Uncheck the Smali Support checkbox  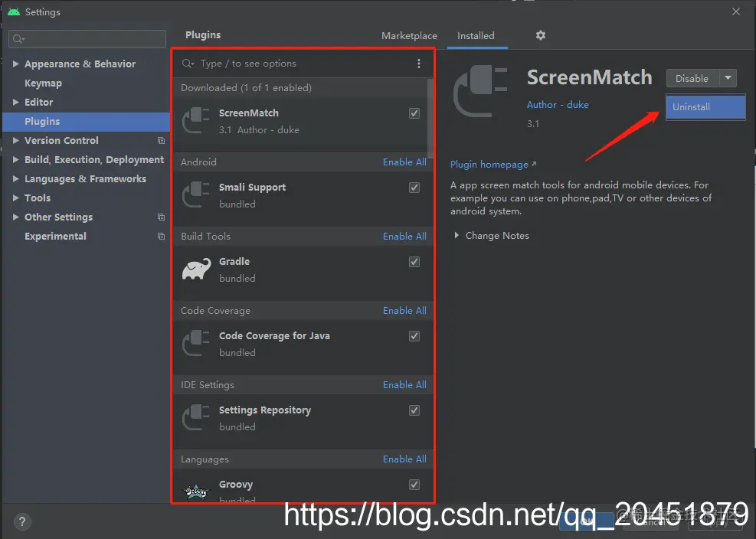point(414,188)
